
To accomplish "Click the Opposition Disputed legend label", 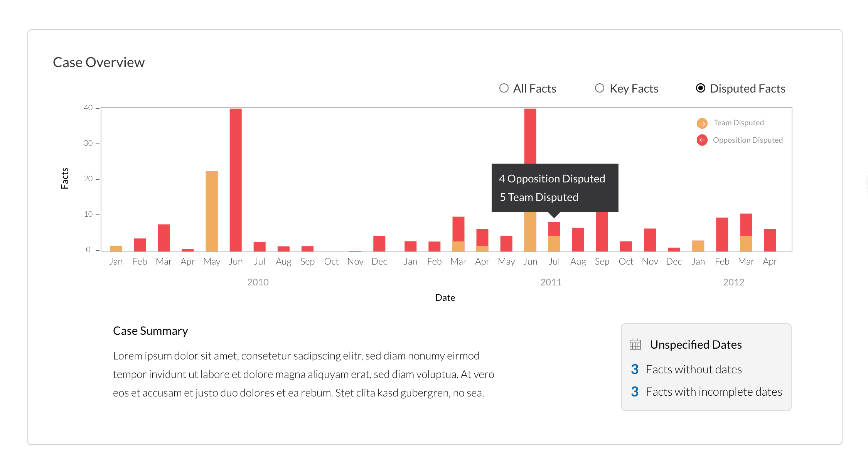I will tap(747, 140).
